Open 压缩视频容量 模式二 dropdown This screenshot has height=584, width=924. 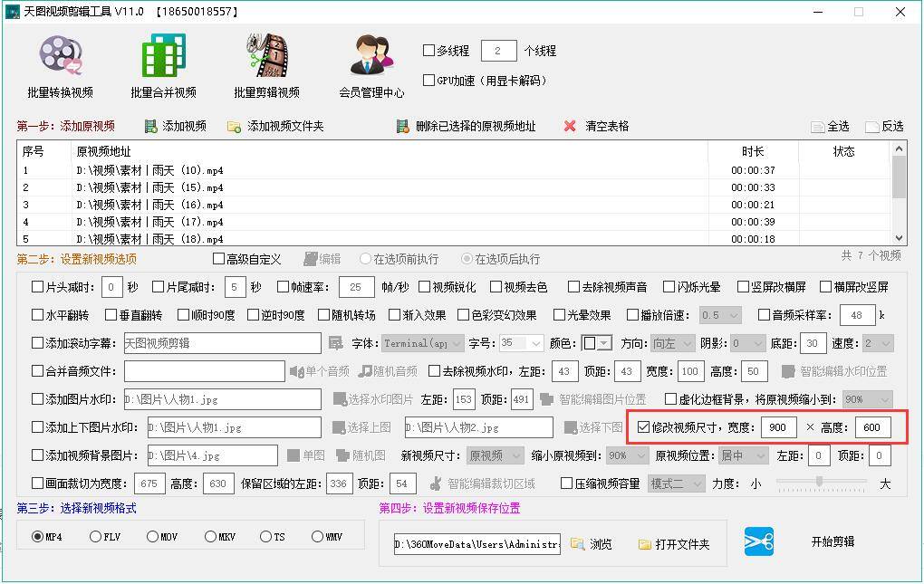coord(676,483)
